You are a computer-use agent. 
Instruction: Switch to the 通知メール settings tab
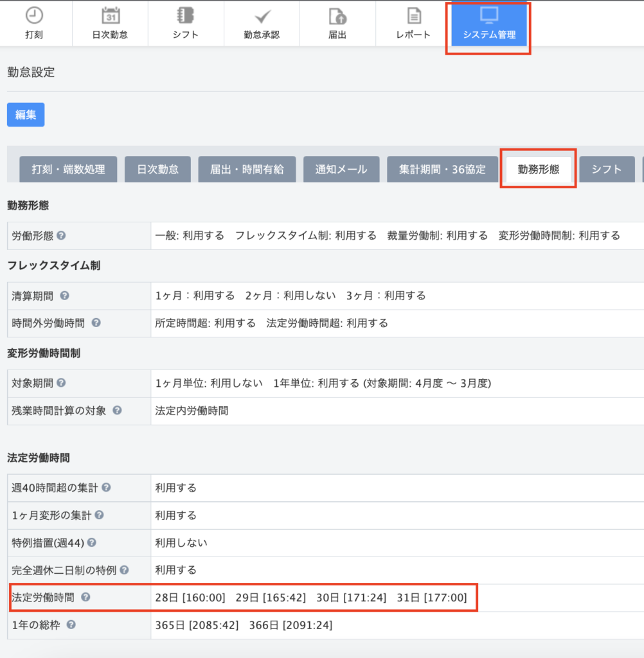coord(341,169)
